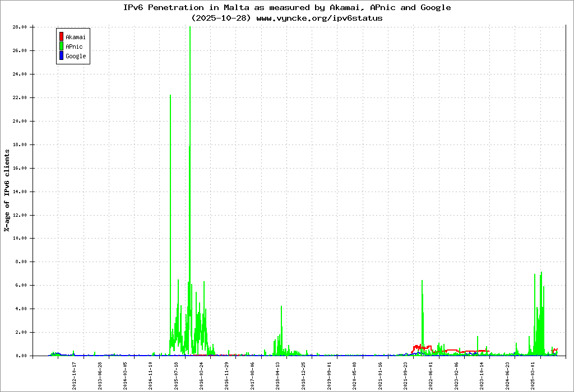Select the Google label in the legend
574x392 pixels.
pyautogui.click(x=76, y=56)
